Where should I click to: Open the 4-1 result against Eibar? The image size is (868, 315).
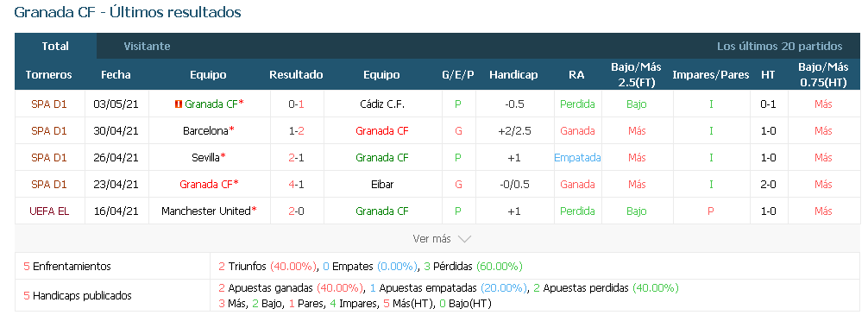point(296,185)
